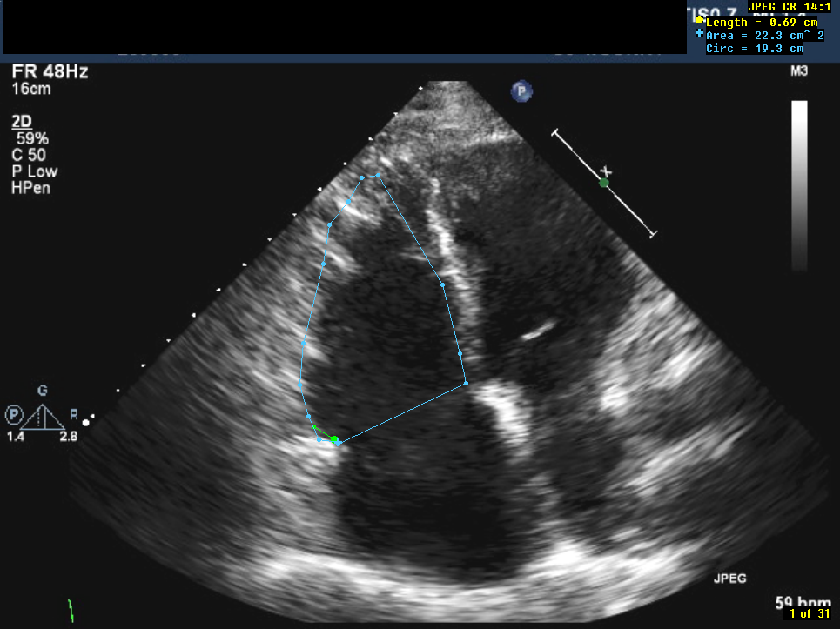Click the X marker on the focus line
Screen dimensions: 840x629
coord(608,171)
